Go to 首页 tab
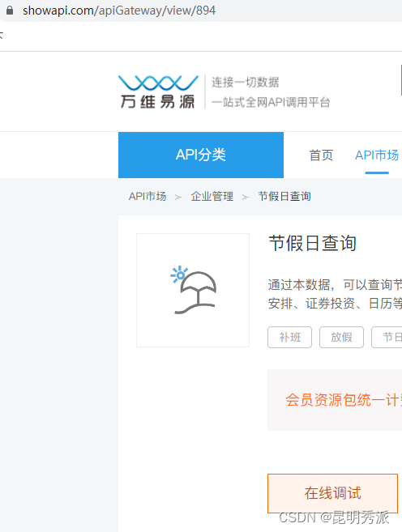Image resolution: width=402 pixels, height=532 pixels. point(321,155)
